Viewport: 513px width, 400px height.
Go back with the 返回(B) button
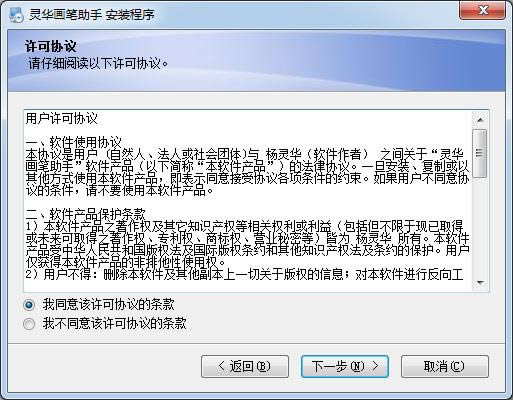tap(245, 366)
